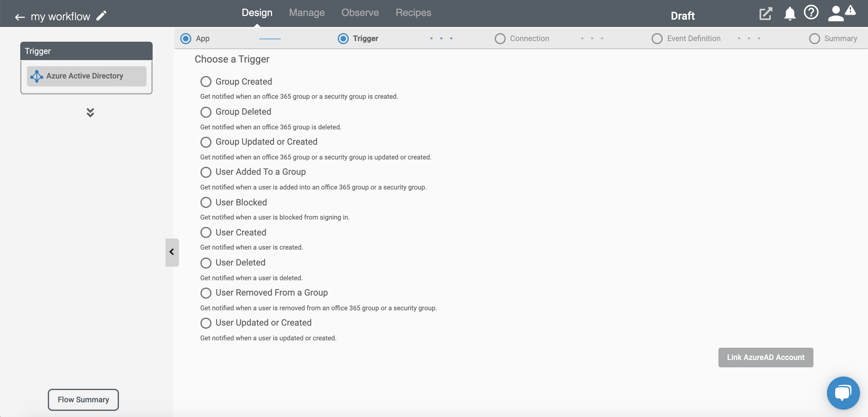The width and height of the screenshot is (868, 417).
Task: Expand steps with double chevron down
Action: click(90, 113)
